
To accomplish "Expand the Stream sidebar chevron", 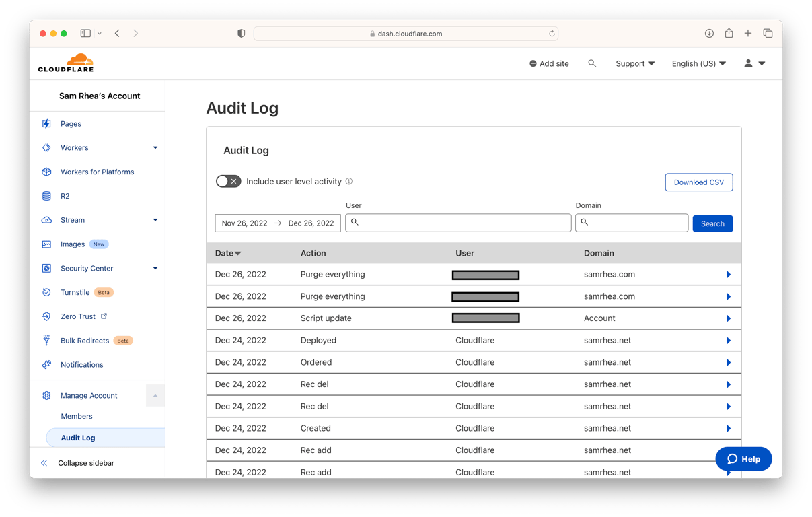I will (x=155, y=220).
